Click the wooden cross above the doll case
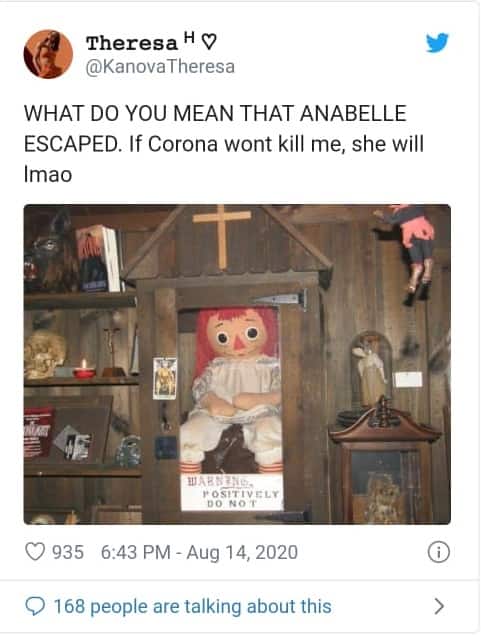This screenshot has height=635, width=481. tap(221, 237)
